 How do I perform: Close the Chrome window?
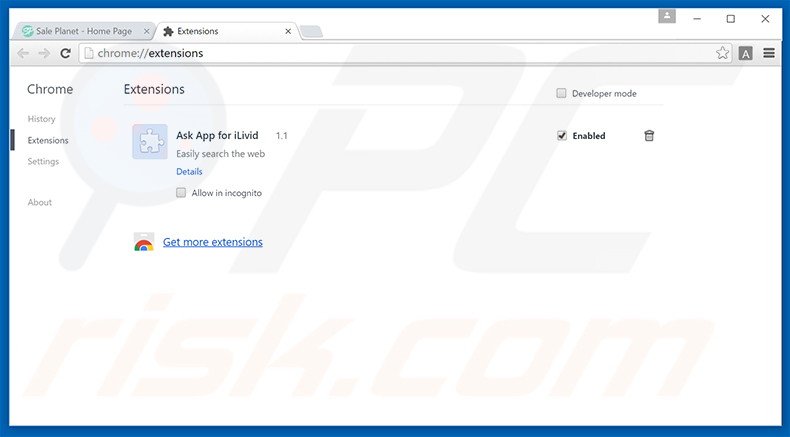[765, 19]
